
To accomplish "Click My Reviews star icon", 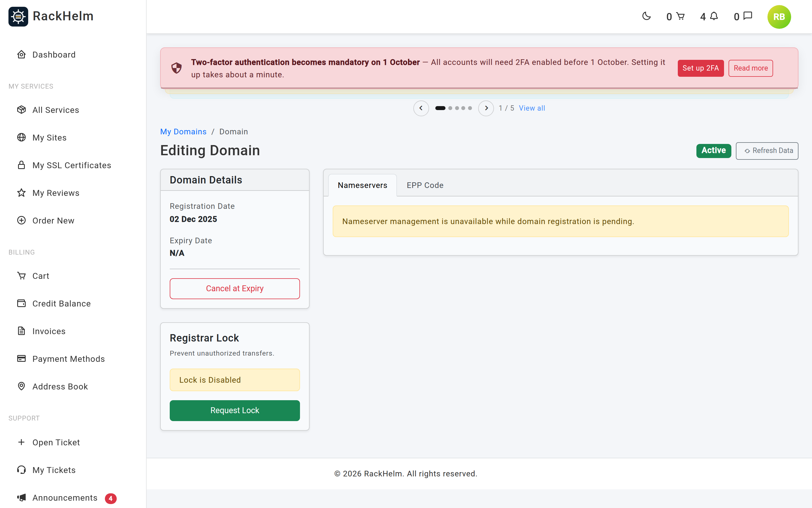I will tap(21, 192).
